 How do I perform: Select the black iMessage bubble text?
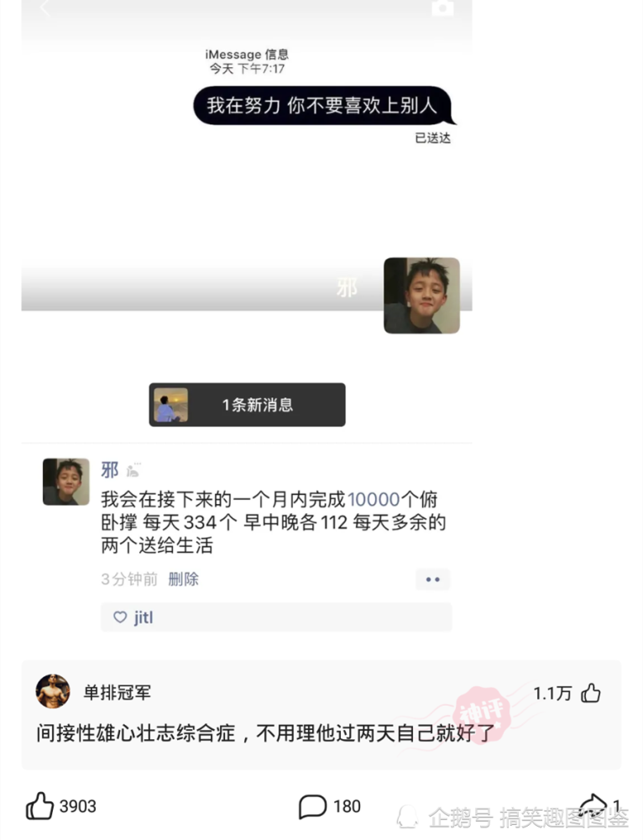[x=321, y=106]
